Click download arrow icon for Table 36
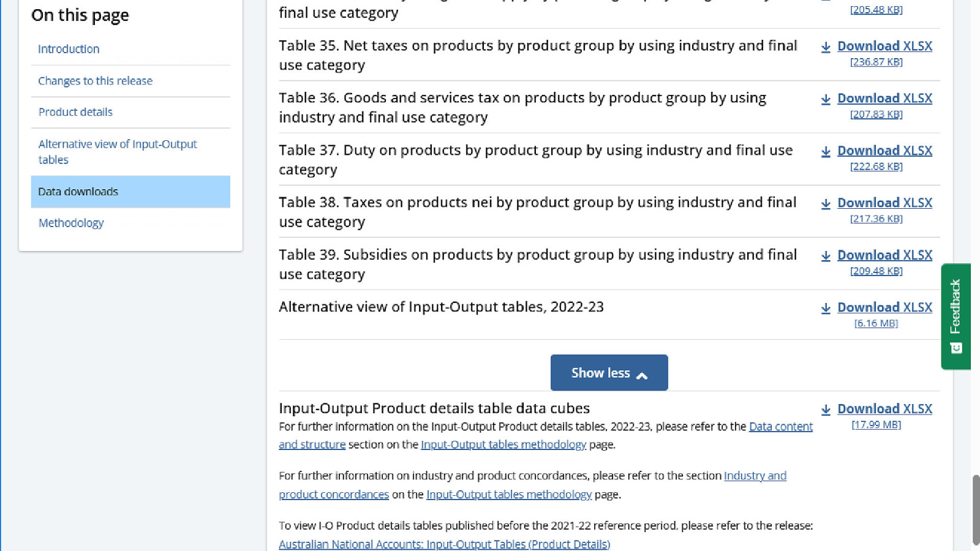This screenshot has height=551, width=980. coord(826,99)
